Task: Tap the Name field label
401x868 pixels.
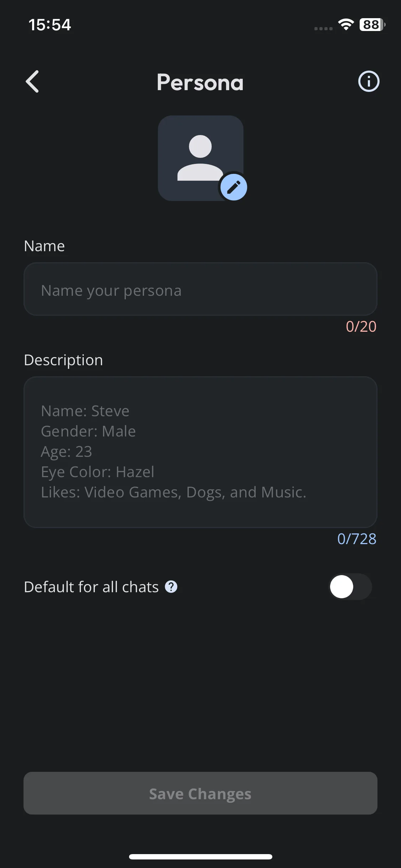Action: pyautogui.click(x=44, y=246)
